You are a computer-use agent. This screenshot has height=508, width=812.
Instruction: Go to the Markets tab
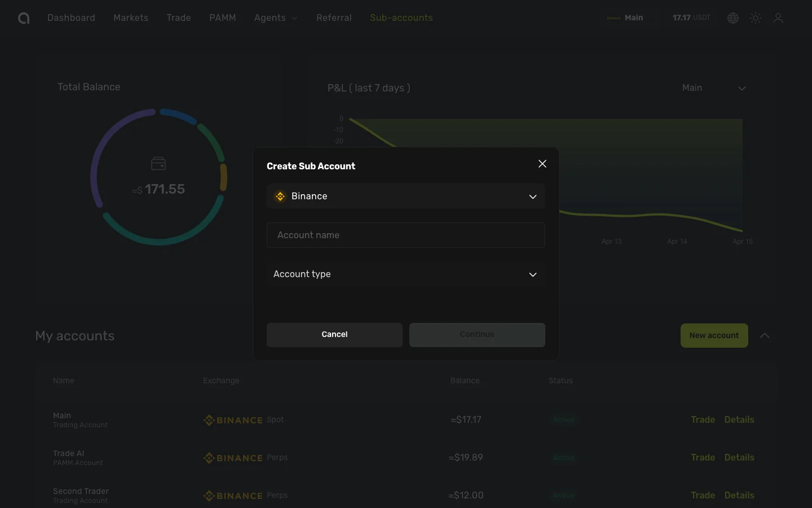(131, 18)
